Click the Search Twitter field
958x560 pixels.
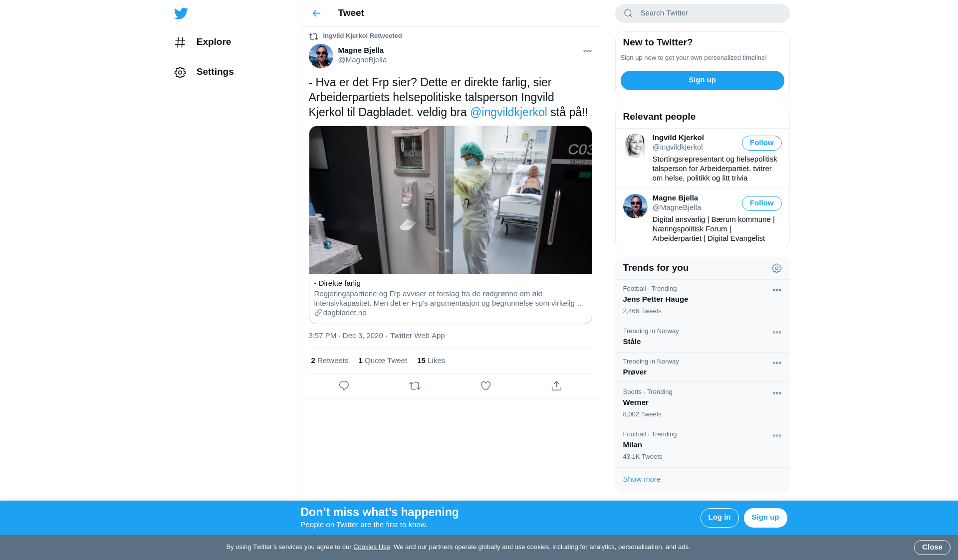[x=702, y=13]
